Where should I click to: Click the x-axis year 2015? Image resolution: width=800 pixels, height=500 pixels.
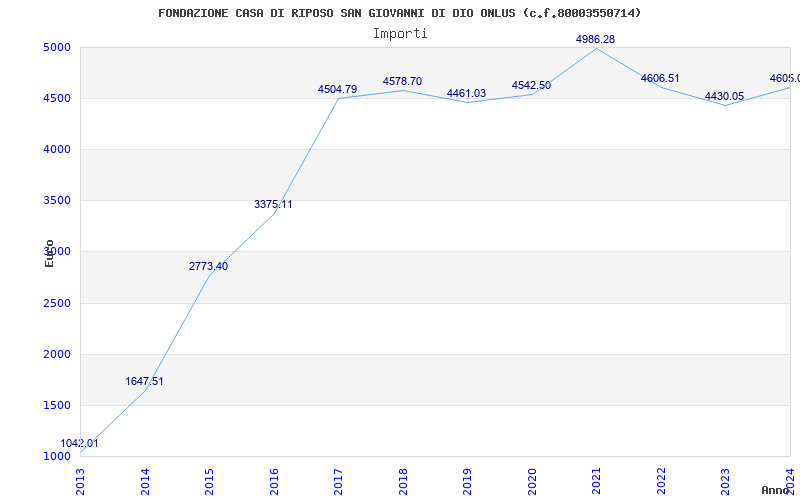210,482
